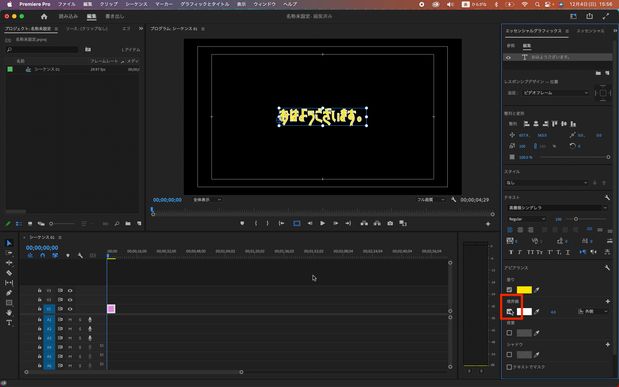The image size is (619, 387).
Task: Switch to the Edit sub-tab in Essential Graphics
Action: point(527,46)
